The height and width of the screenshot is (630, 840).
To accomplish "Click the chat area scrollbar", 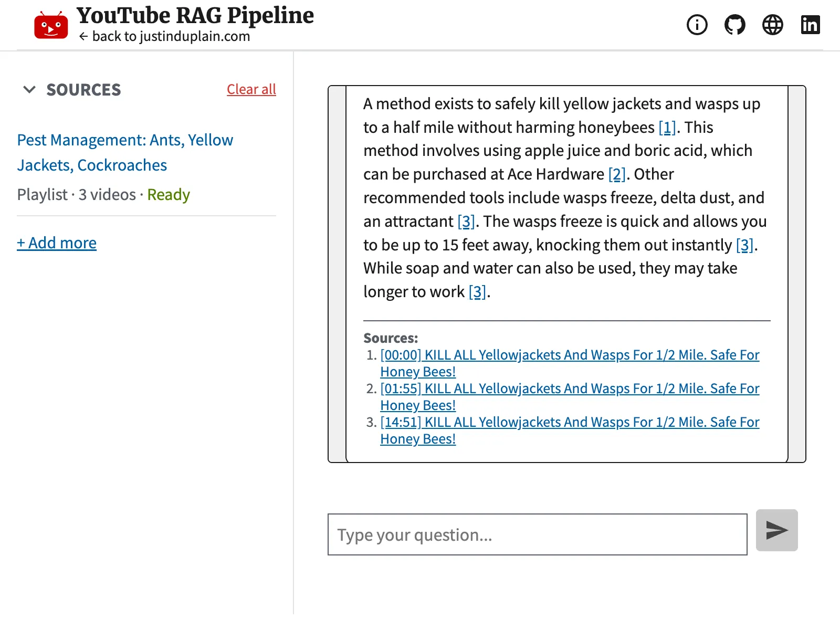I will (x=798, y=273).
